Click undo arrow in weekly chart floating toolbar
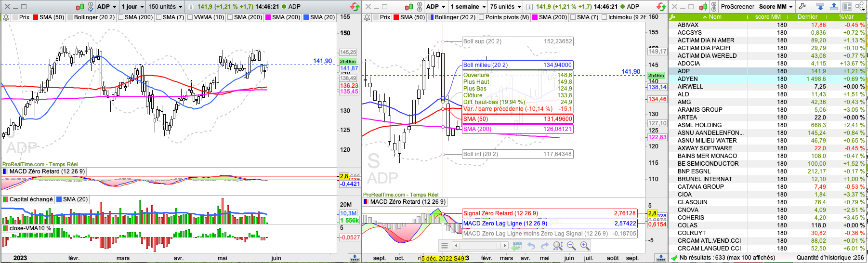Viewport: 868px width, 263px height. coord(531,246)
